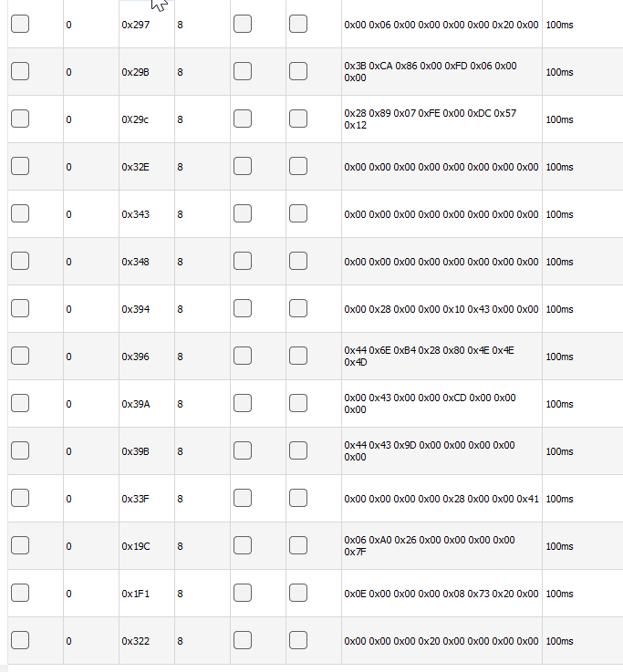
Task: Click the length value 8 in row 0x32E
Action: [x=181, y=167]
